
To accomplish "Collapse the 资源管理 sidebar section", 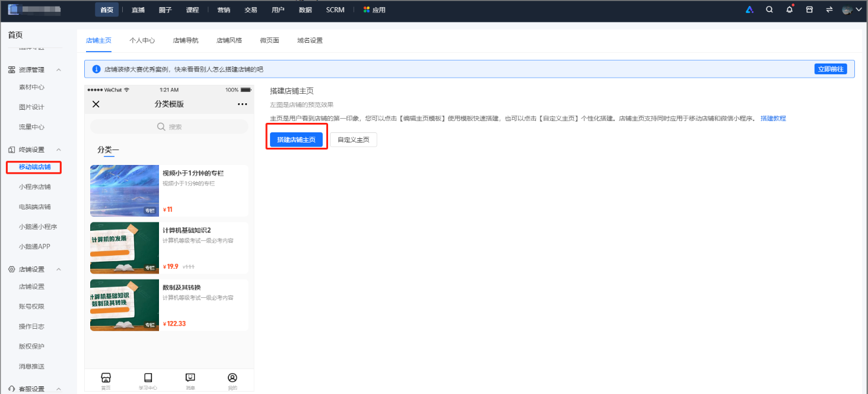I will pyautogui.click(x=59, y=70).
